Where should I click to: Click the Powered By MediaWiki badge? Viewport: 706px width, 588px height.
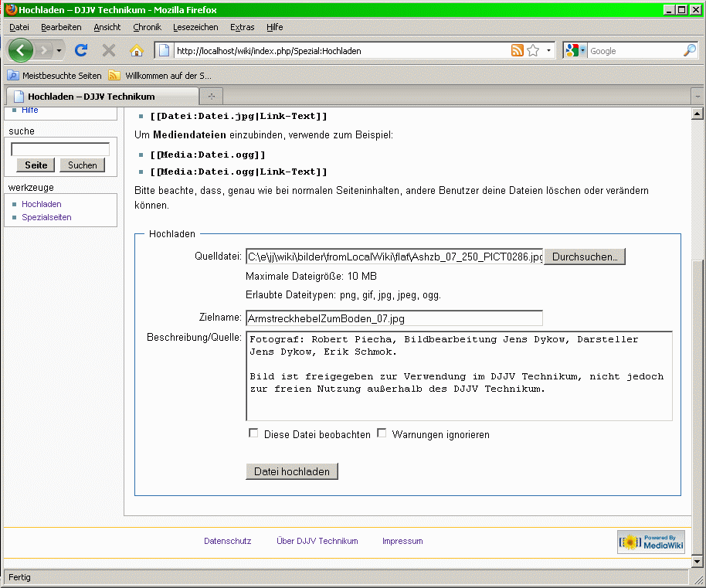point(651,542)
